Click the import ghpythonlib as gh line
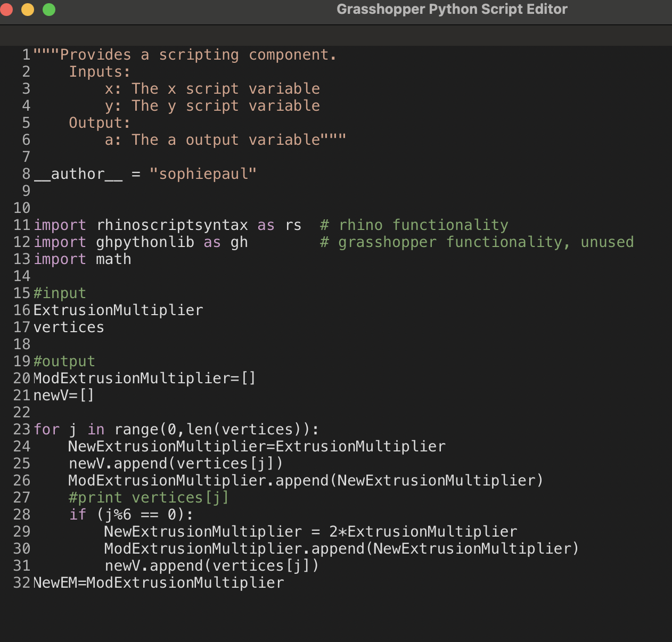672x642 pixels. coord(141,242)
